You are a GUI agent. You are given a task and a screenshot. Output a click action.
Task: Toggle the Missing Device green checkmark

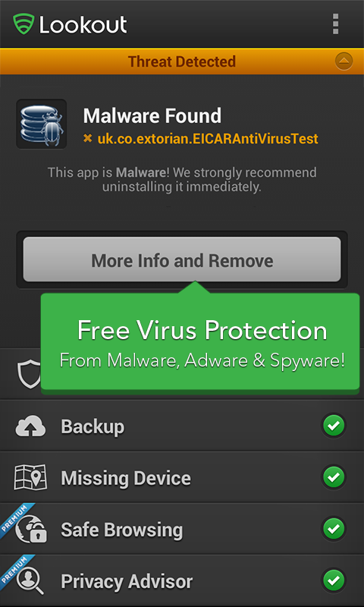click(334, 477)
